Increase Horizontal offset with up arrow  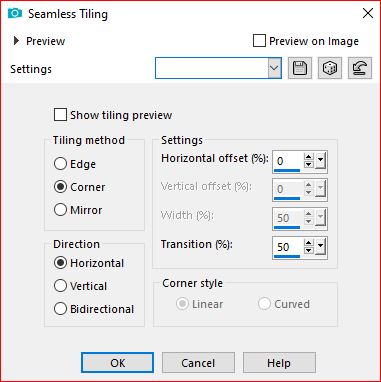(309, 157)
